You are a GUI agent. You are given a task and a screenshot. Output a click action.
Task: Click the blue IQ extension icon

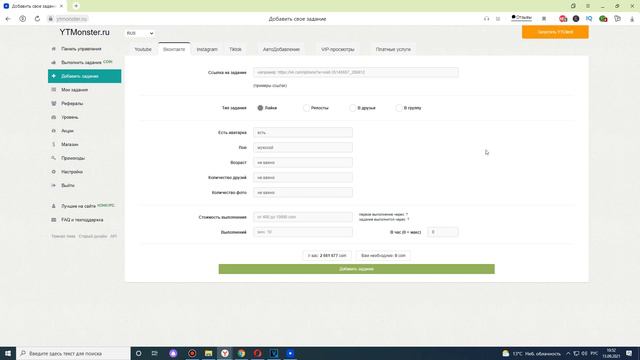click(589, 19)
